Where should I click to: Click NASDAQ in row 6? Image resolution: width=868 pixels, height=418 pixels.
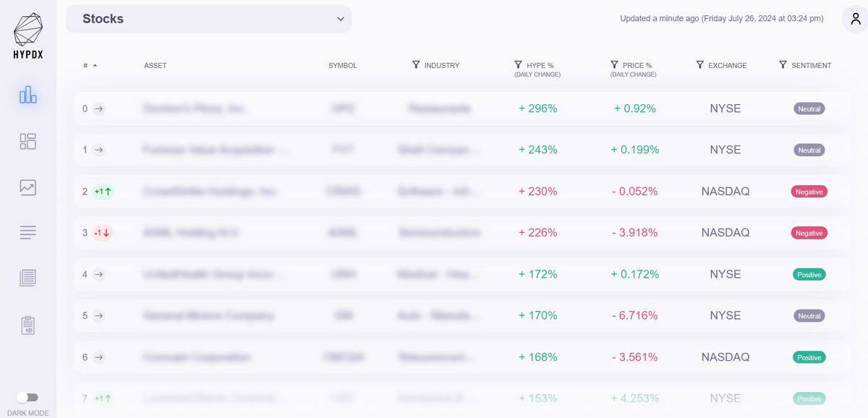click(726, 357)
